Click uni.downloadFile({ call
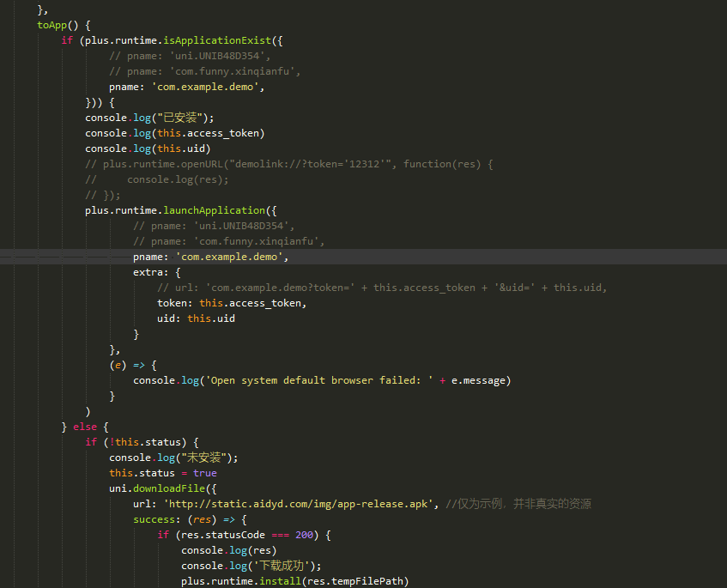The image size is (727, 588). point(163,488)
